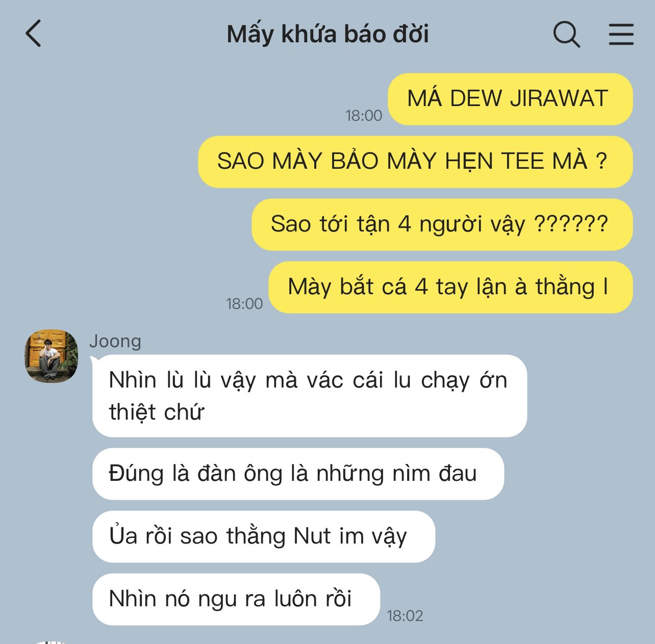
Task: Tap the Đúng là đàn ông message bubble
Action: 298,474
